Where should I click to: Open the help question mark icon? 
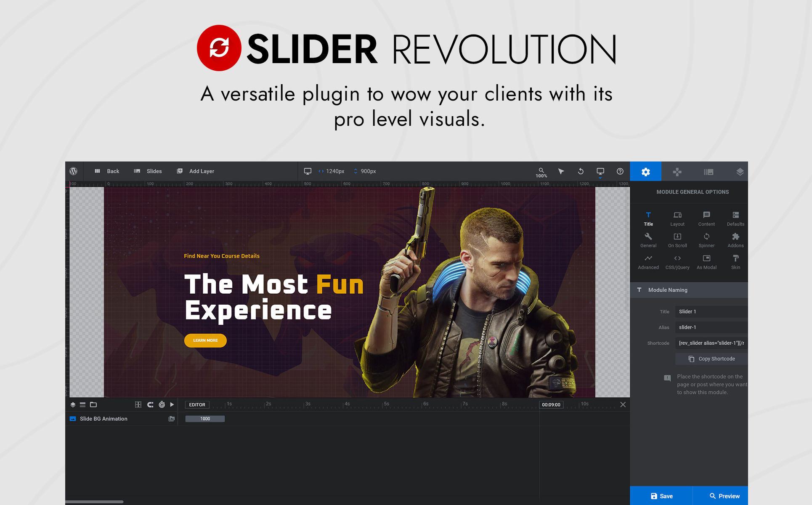click(x=620, y=171)
